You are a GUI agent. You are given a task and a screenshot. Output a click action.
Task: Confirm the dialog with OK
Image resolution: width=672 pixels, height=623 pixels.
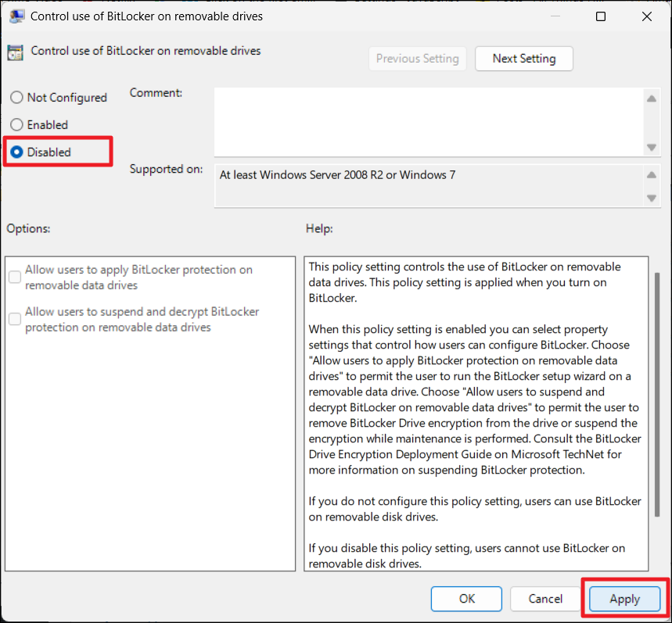pos(466,599)
